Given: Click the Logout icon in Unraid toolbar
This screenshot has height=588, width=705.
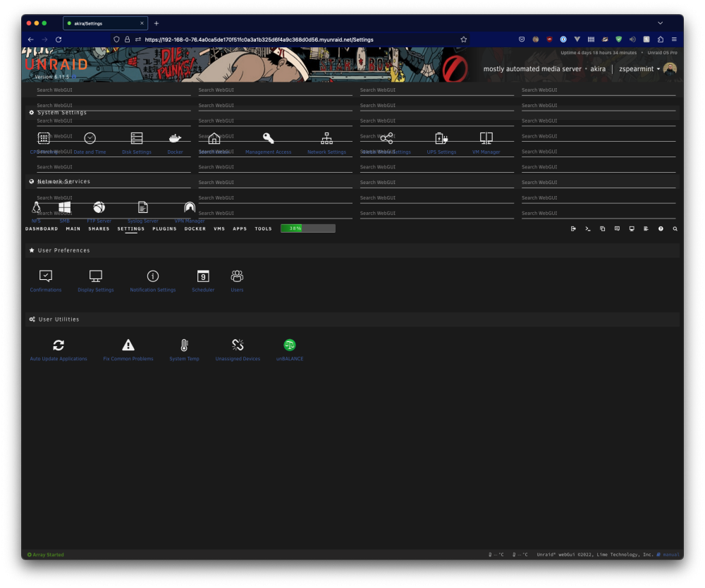Looking at the screenshot, I should coord(573,229).
